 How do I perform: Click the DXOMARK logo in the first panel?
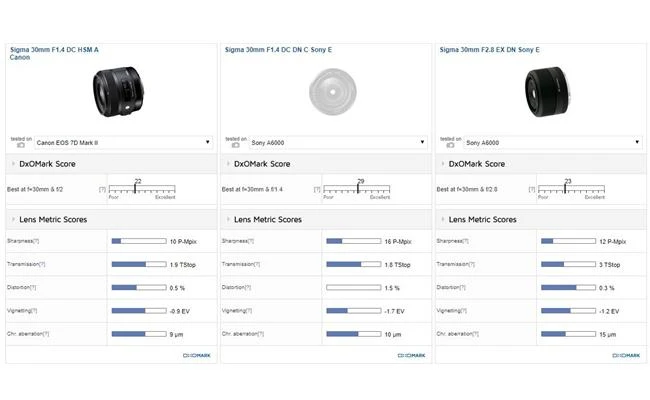point(196,355)
